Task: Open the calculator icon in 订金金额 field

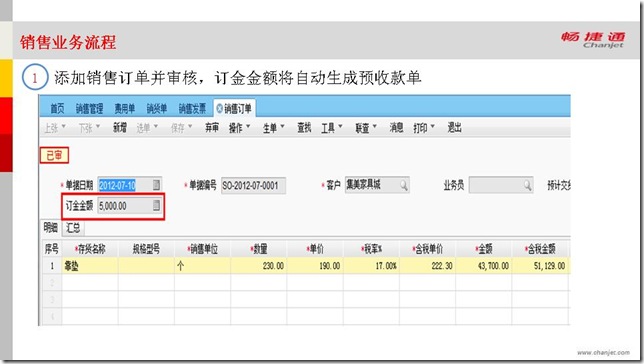Action: click(x=156, y=205)
